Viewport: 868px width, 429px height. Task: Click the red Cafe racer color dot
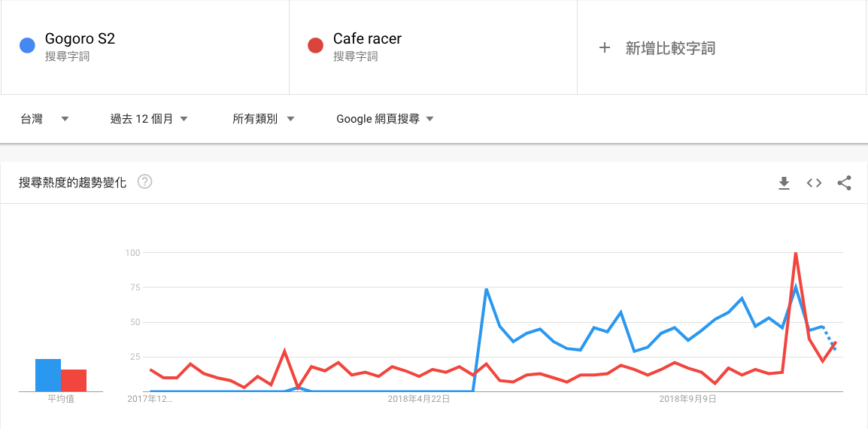click(x=316, y=46)
